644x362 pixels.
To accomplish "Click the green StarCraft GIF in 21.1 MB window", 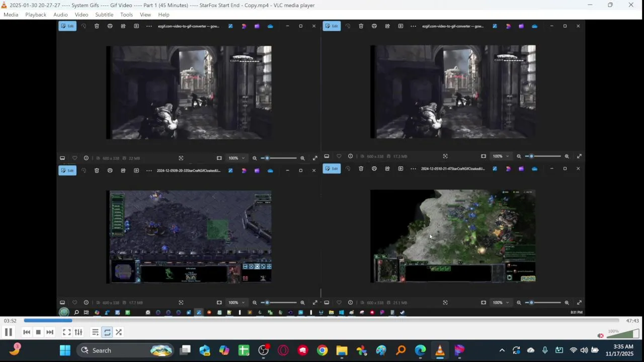I will [453, 236].
